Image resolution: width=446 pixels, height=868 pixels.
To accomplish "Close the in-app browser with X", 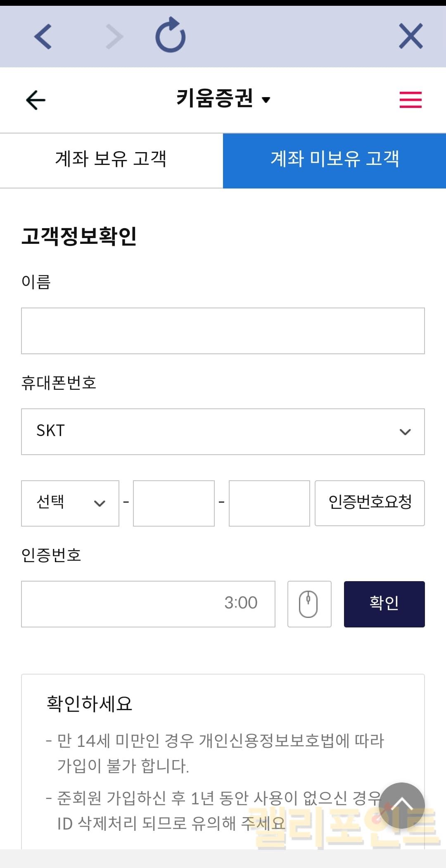I will [x=410, y=36].
